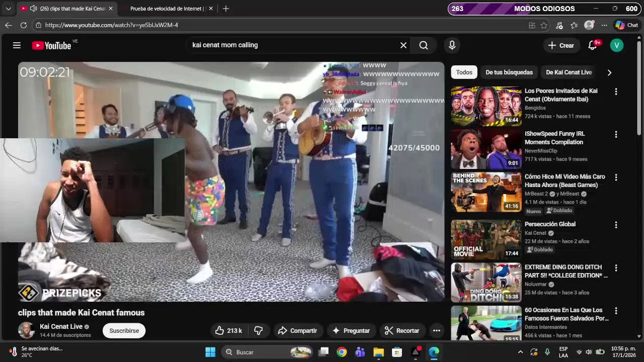Play Los Peores Invitados thumbnail
The image size is (644, 362).
click(486, 106)
